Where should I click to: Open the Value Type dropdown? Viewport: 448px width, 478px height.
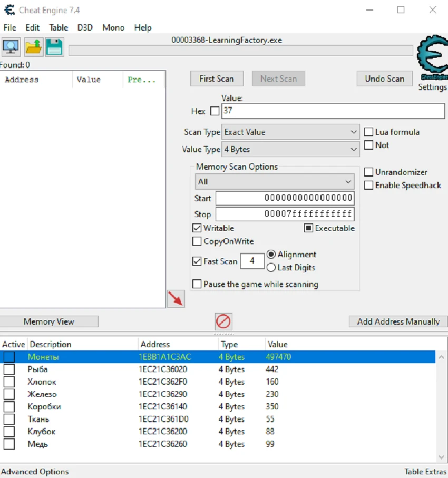point(290,149)
